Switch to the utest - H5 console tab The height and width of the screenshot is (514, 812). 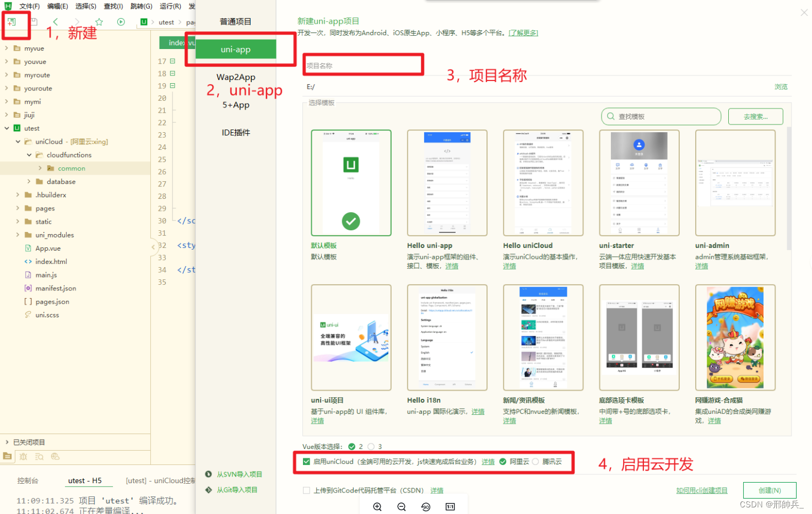[x=85, y=480]
